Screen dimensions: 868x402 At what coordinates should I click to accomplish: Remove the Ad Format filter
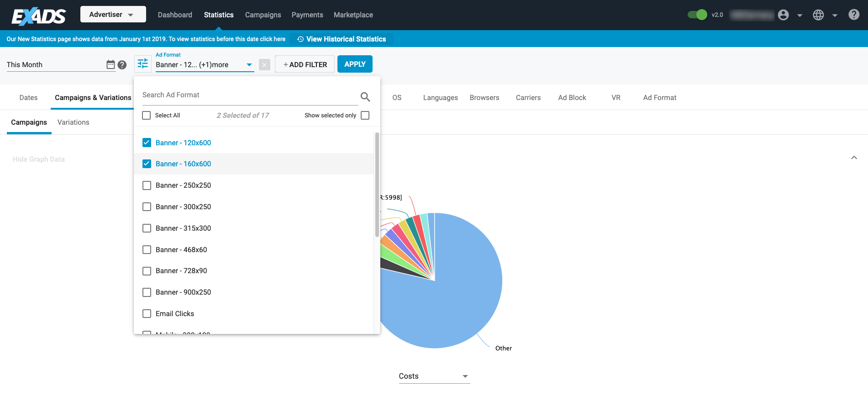coord(264,65)
